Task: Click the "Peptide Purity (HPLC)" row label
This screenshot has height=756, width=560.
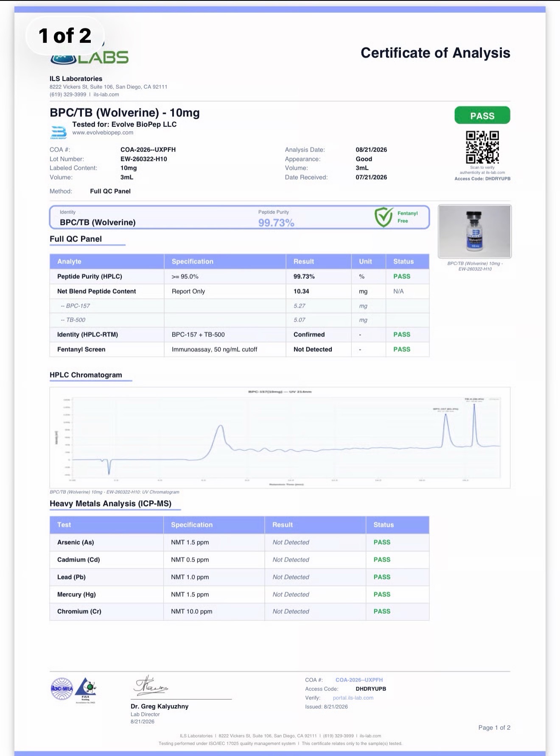Action: pos(90,277)
